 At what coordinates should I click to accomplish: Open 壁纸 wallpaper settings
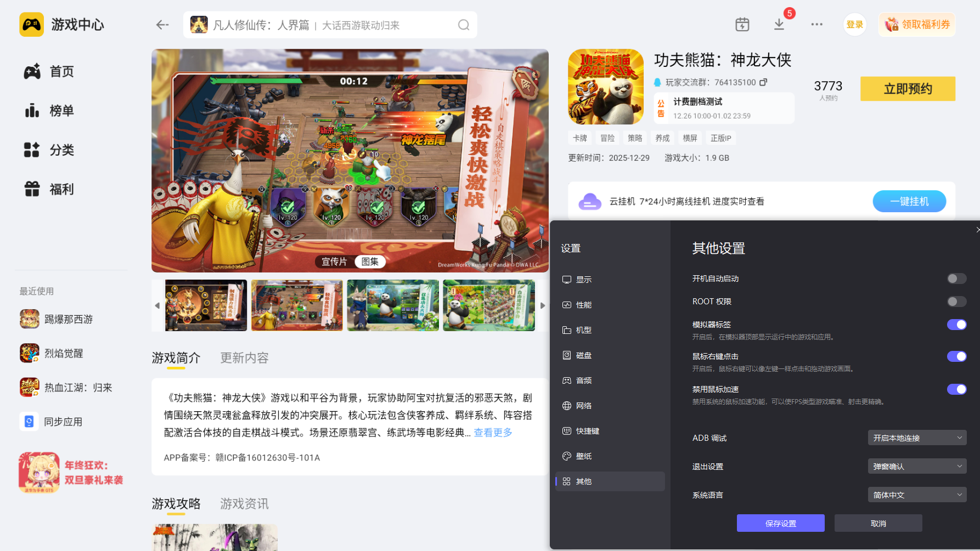pyautogui.click(x=610, y=456)
